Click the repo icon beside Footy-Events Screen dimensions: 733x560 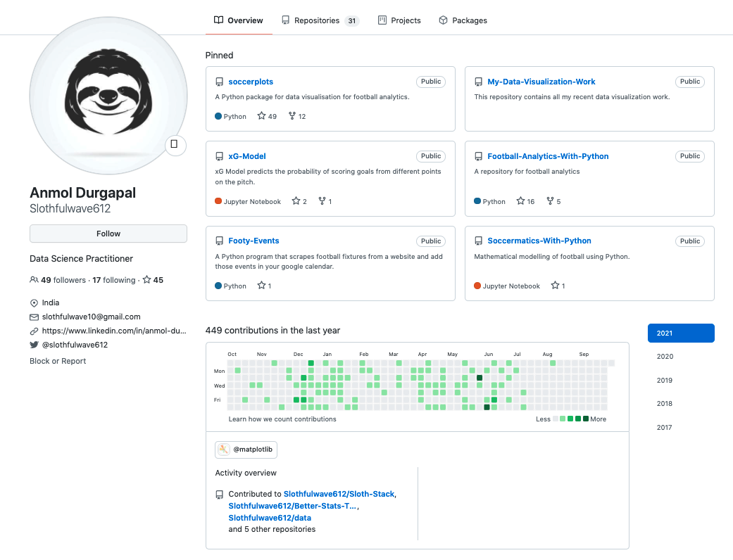point(220,241)
